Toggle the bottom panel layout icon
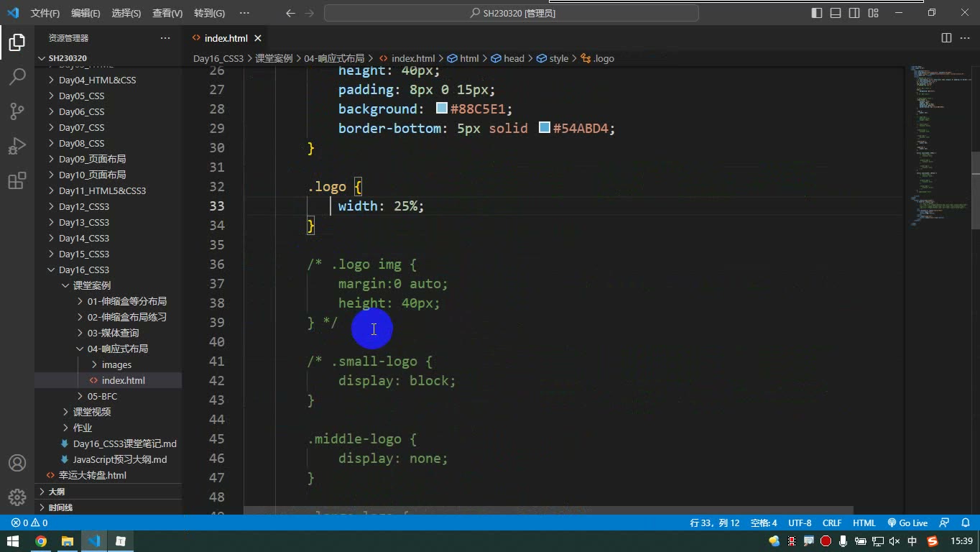980x552 pixels. click(x=836, y=13)
